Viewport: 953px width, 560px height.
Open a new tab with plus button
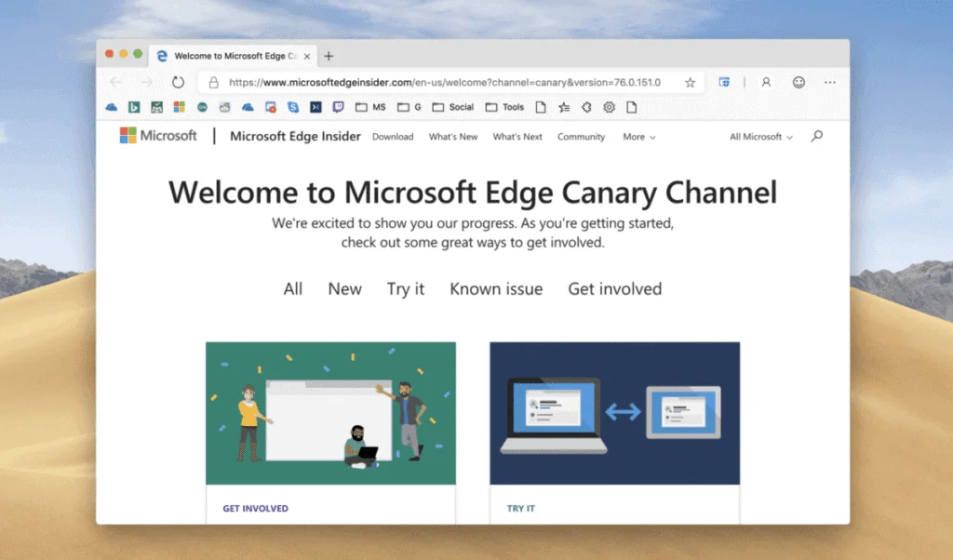[x=329, y=56]
